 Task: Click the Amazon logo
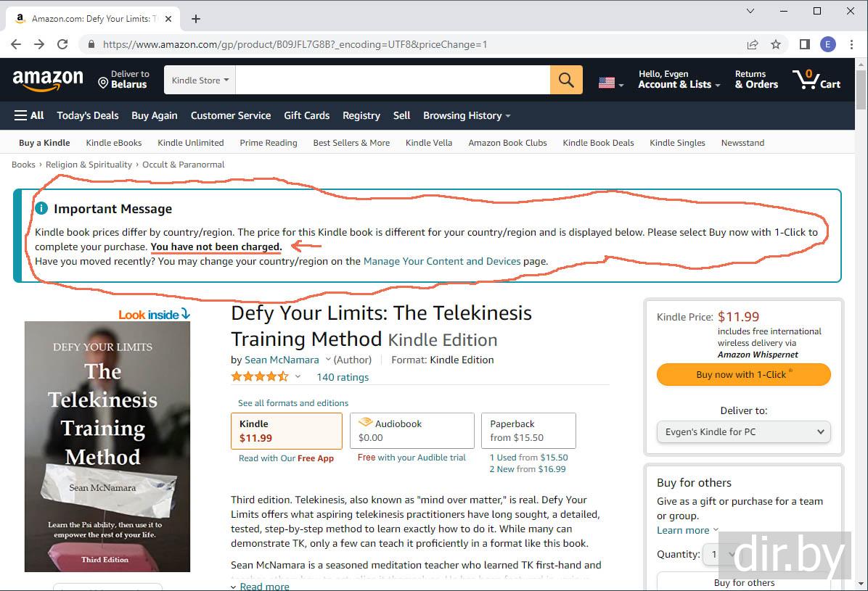(x=48, y=80)
